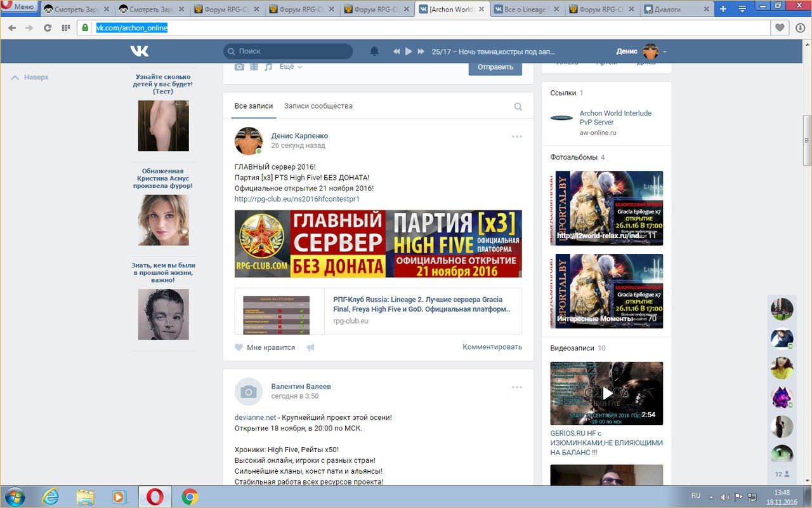
Task: Open Chrome from taskbar
Action: 190,497
